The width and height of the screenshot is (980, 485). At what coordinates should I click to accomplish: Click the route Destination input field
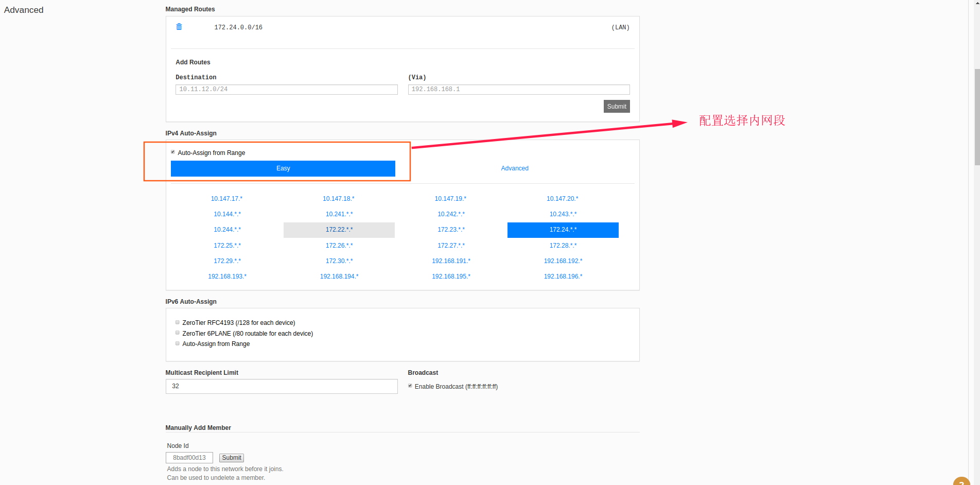[x=286, y=90]
